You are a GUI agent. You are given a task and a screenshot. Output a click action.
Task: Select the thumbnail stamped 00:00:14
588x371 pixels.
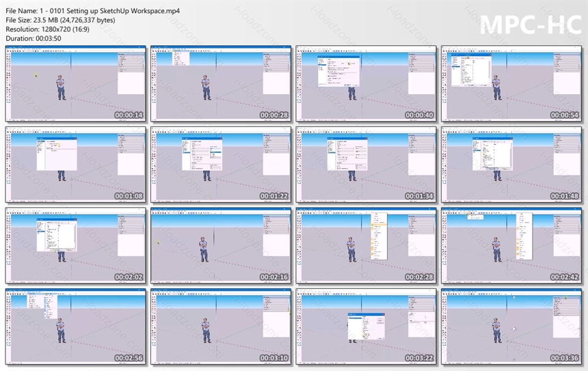tap(76, 83)
